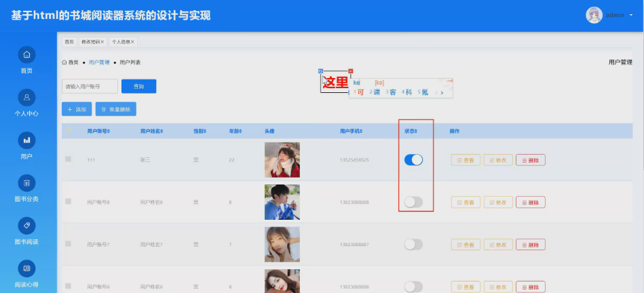Tick the checkbox for 用户账号7 row

pyautogui.click(x=68, y=243)
